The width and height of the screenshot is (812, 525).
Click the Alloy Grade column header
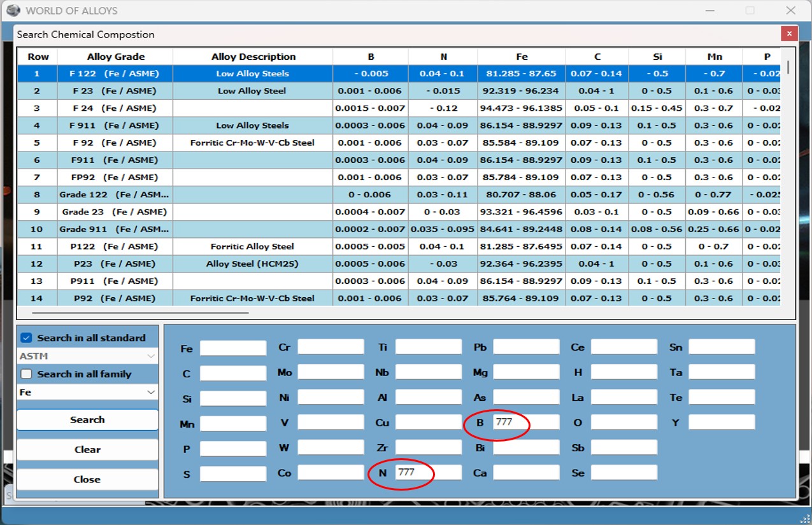click(115, 57)
